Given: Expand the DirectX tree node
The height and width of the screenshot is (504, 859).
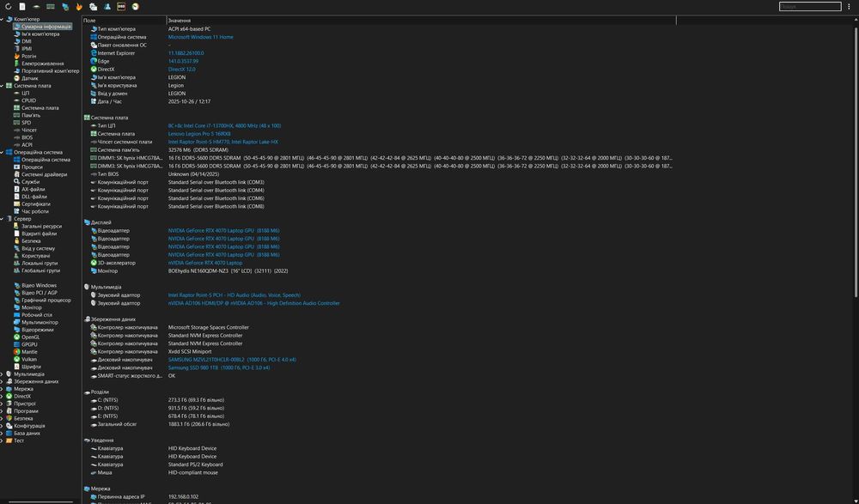Looking at the screenshot, I should coord(3,396).
